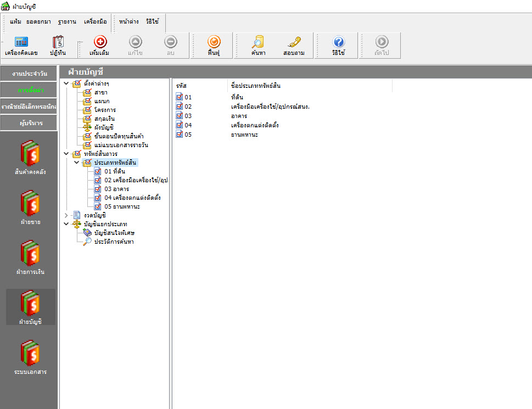Click the สอบถาม inquiry phone icon
The width and height of the screenshot is (532, 409).
coord(294,46)
